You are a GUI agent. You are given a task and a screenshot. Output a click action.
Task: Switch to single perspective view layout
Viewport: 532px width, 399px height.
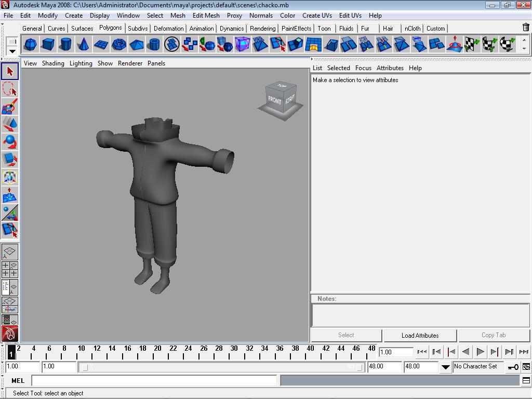10,252
